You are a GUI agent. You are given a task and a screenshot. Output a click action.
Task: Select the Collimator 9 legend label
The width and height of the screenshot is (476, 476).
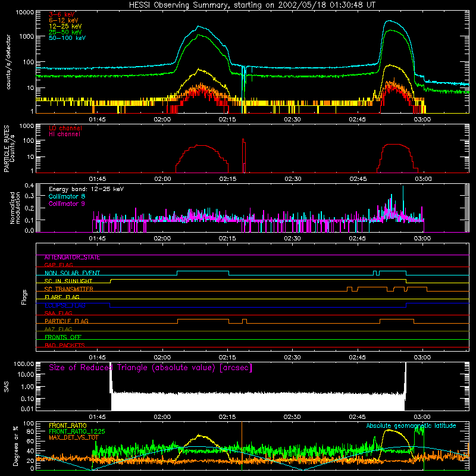point(67,203)
